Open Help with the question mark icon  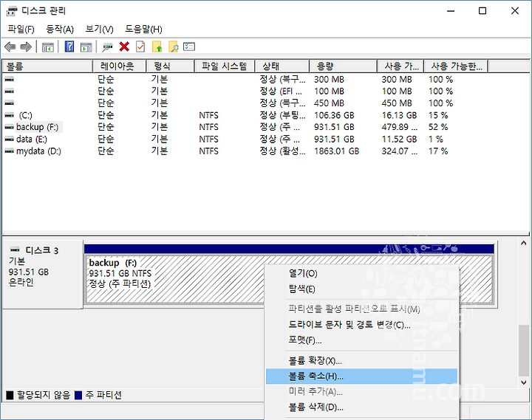(x=69, y=47)
